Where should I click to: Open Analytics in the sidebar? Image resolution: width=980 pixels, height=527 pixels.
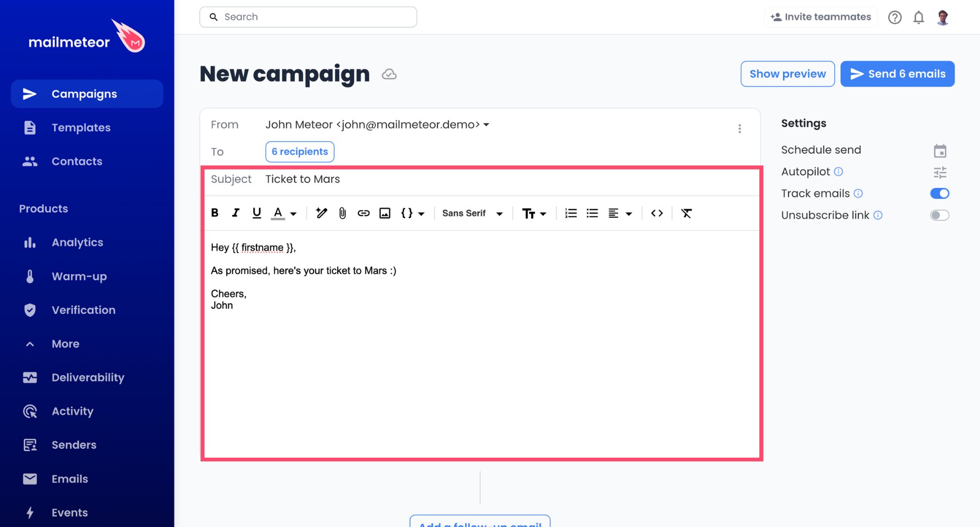87,243
